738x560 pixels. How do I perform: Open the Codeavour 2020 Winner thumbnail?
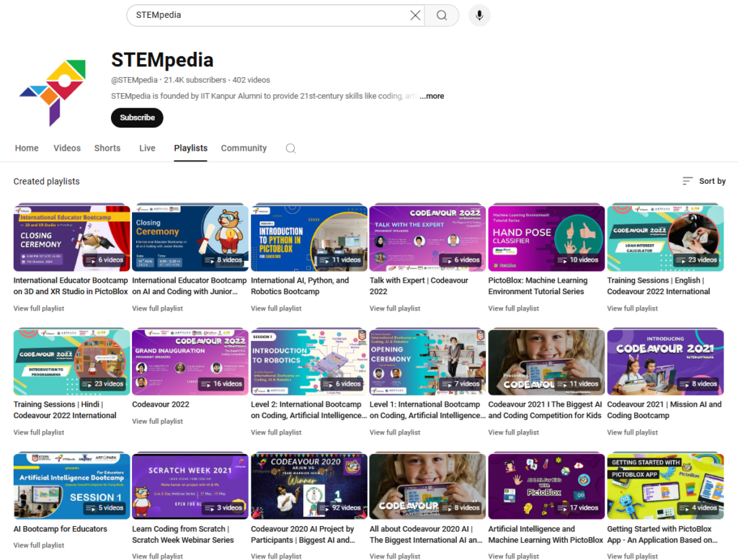[308, 486]
